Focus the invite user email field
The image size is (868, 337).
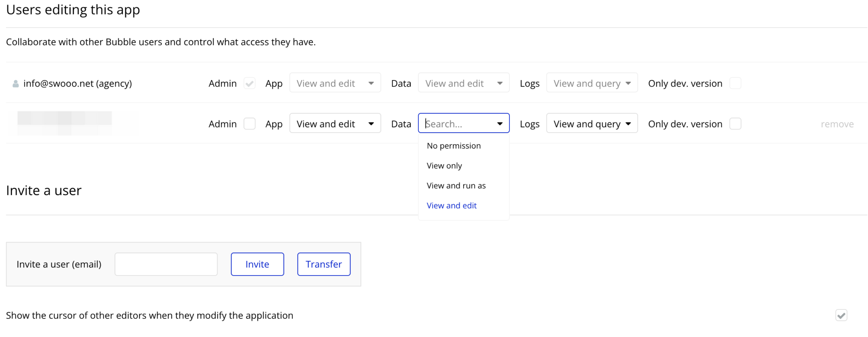(x=166, y=264)
